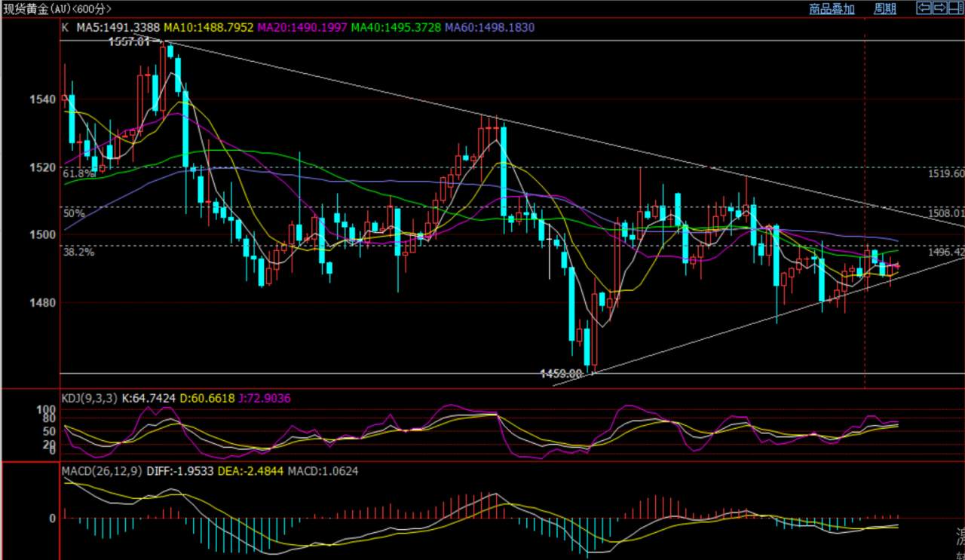Open the 商品叠加 overlay link

(832, 9)
